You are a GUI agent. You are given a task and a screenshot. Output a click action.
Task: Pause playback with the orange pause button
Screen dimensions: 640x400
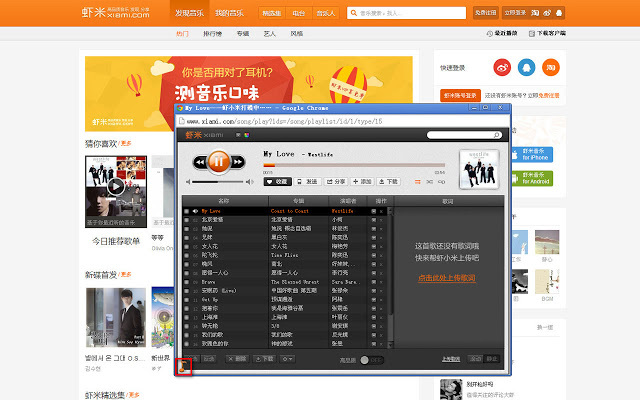[218, 162]
